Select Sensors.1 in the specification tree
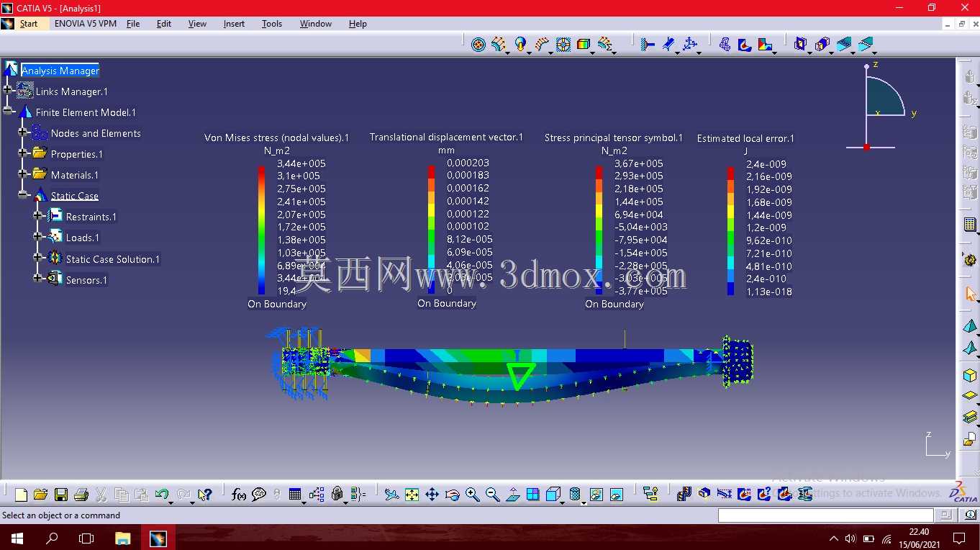Image resolution: width=980 pixels, height=550 pixels. point(86,280)
